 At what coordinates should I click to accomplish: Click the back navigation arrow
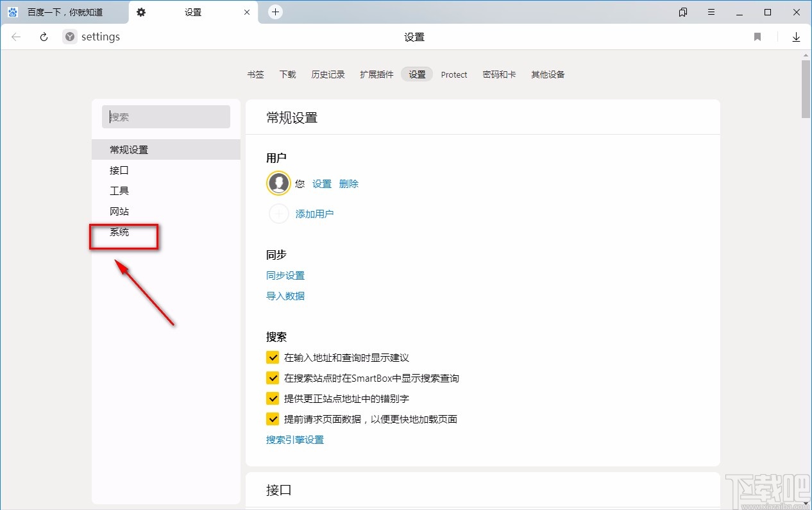[15, 37]
